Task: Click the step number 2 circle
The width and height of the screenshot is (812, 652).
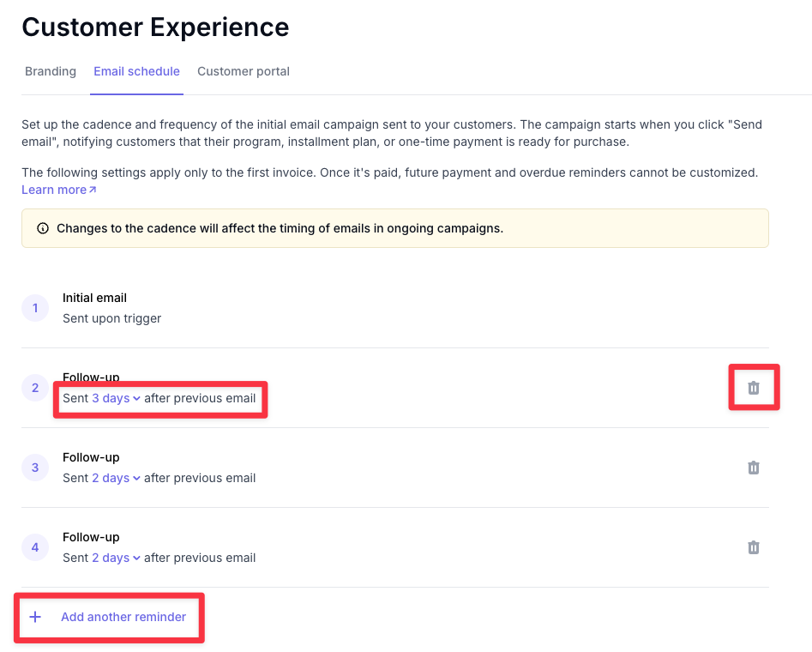Action: [35, 388]
